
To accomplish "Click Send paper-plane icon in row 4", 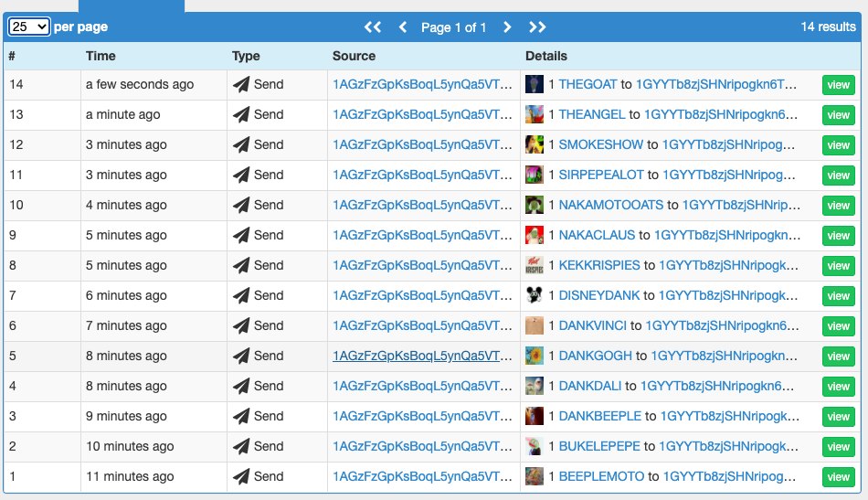I will point(241,386).
